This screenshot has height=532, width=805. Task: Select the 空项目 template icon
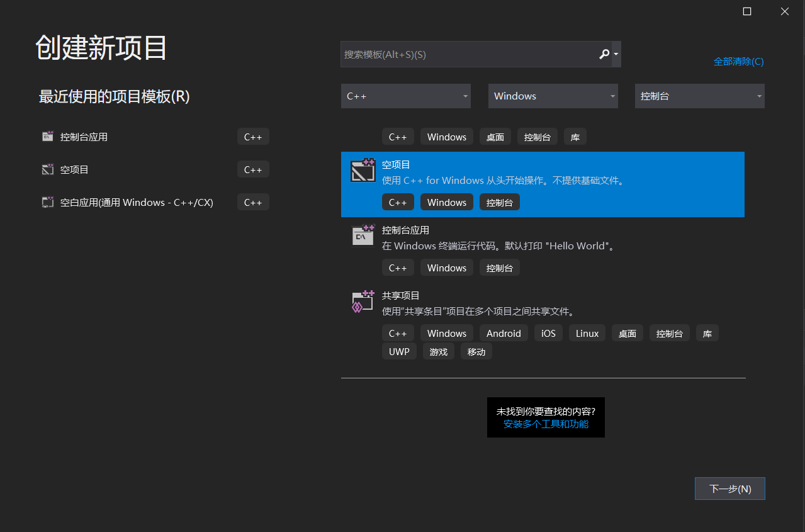pyautogui.click(x=363, y=170)
